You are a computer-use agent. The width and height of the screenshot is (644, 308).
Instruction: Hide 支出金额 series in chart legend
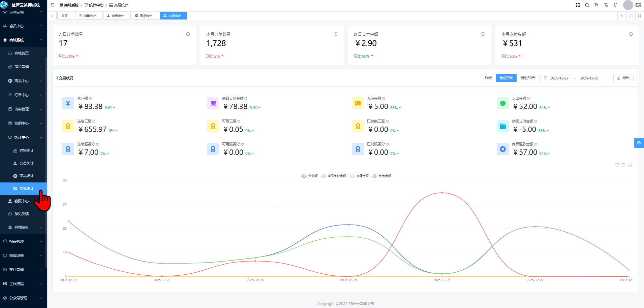[x=381, y=176]
